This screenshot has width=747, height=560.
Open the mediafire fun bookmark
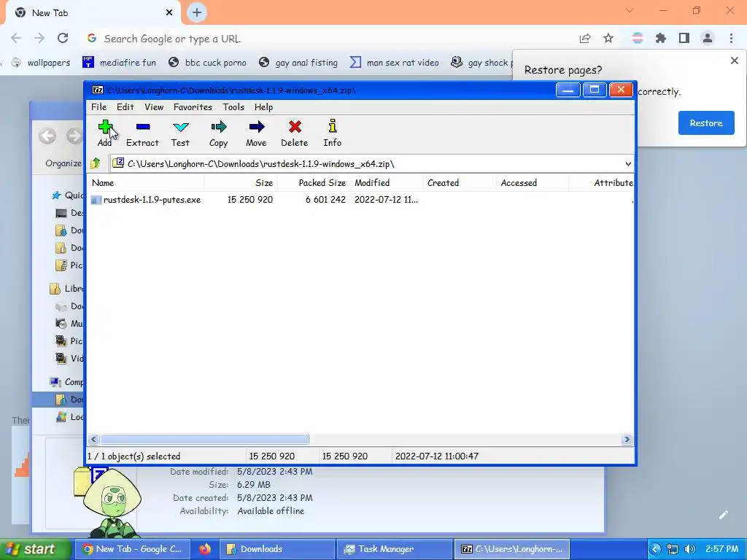pos(119,63)
